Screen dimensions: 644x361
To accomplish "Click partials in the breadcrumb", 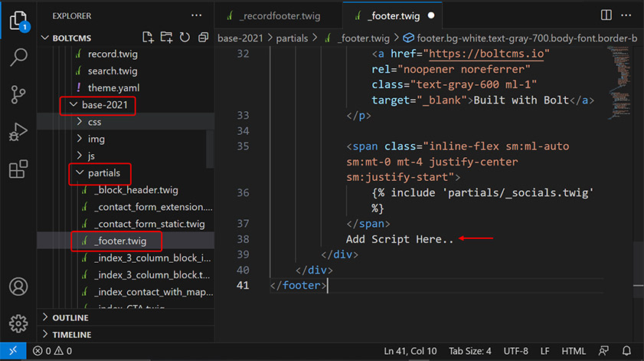I will [x=292, y=38].
